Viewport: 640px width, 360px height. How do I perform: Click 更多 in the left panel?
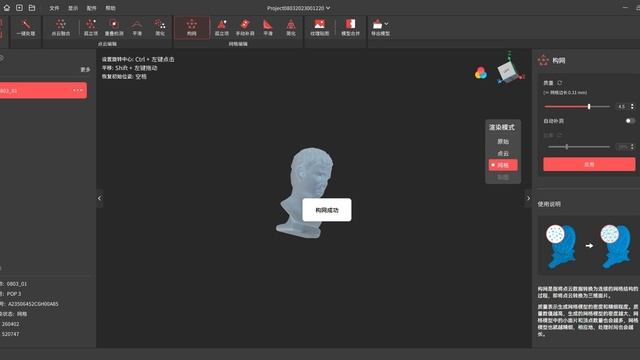85,70
